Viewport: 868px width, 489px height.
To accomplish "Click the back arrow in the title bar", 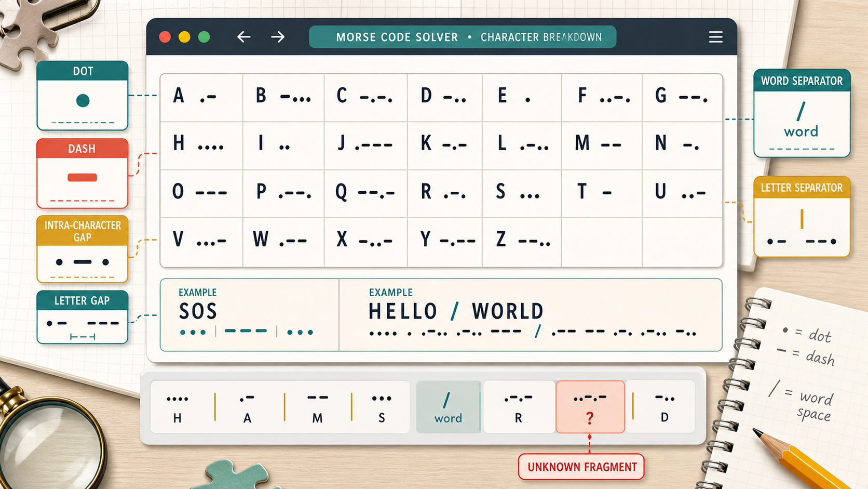I will click(243, 37).
